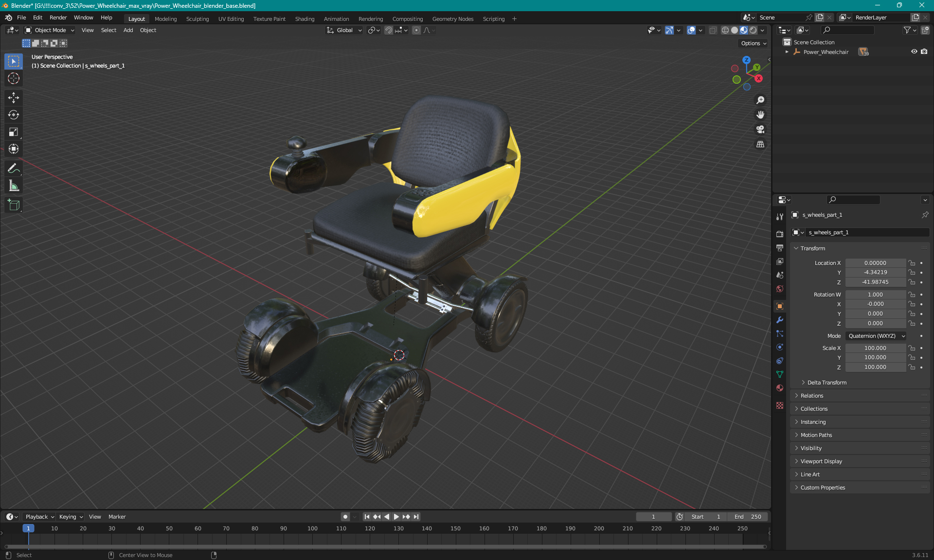
Task: Collapse the Transform panel
Action: [x=812, y=248]
